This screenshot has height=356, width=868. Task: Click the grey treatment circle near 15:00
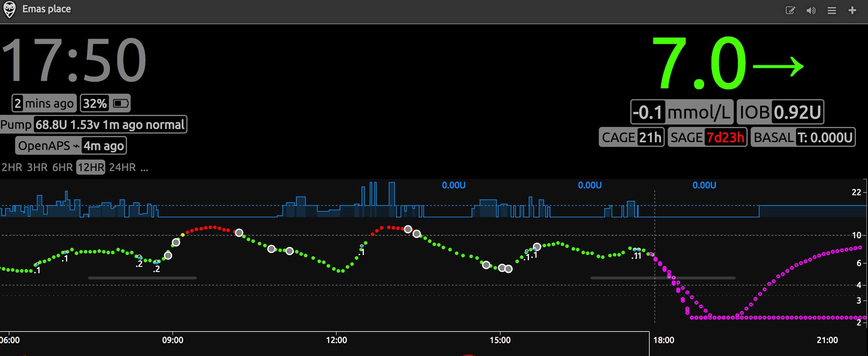(502, 268)
